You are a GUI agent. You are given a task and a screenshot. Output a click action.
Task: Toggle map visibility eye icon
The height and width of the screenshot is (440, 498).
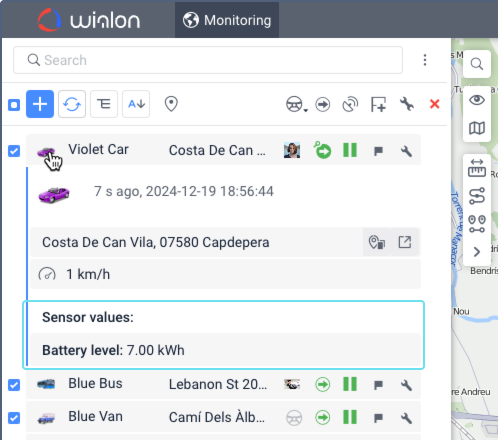[x=477, y=100]
